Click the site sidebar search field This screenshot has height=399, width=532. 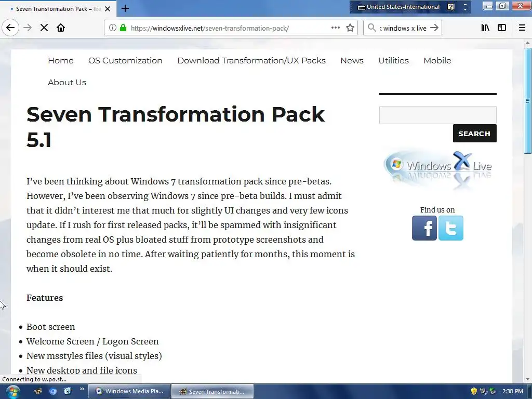(x=437, y=115)
